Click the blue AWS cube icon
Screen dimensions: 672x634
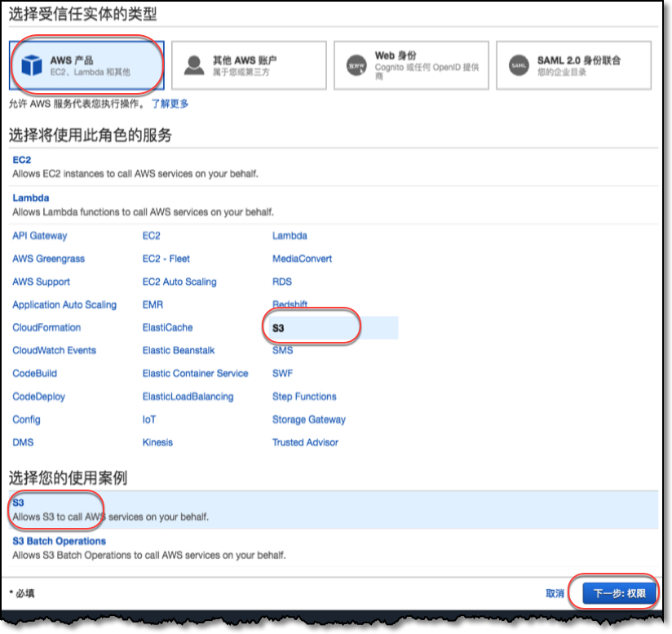(32, 65)
